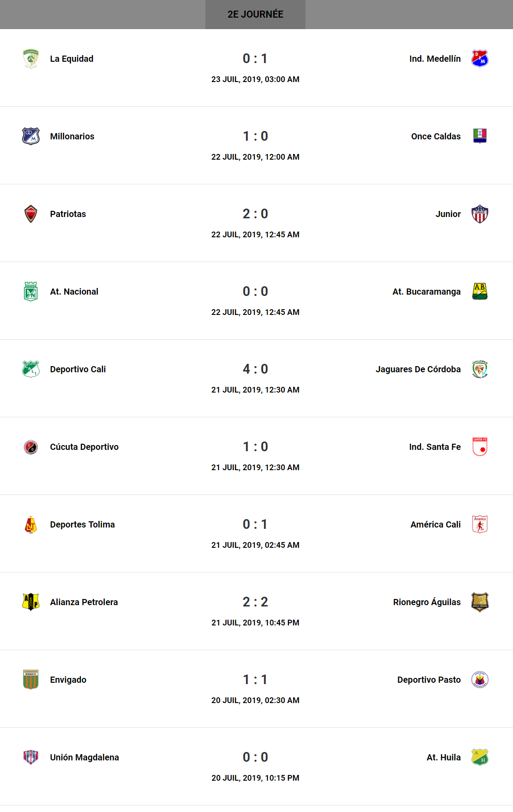Click the Ind. Santa Fe crest

(x=480, y=447)
